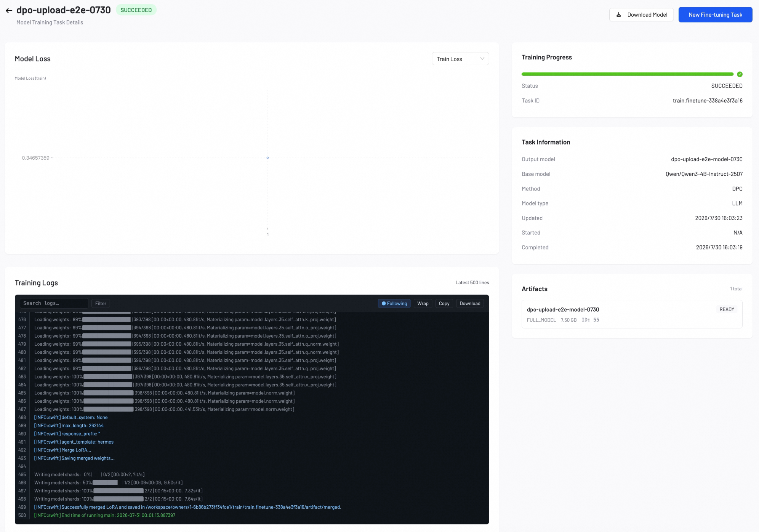This screenshot has width=759, height=532.
Task: Click the READY badge on the artifact
Action: (x=727, y=309)
